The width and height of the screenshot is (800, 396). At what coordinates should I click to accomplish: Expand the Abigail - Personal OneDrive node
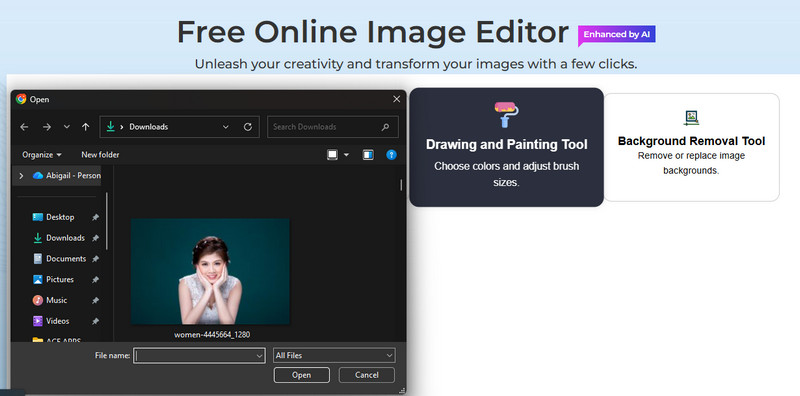click(21, 176)
